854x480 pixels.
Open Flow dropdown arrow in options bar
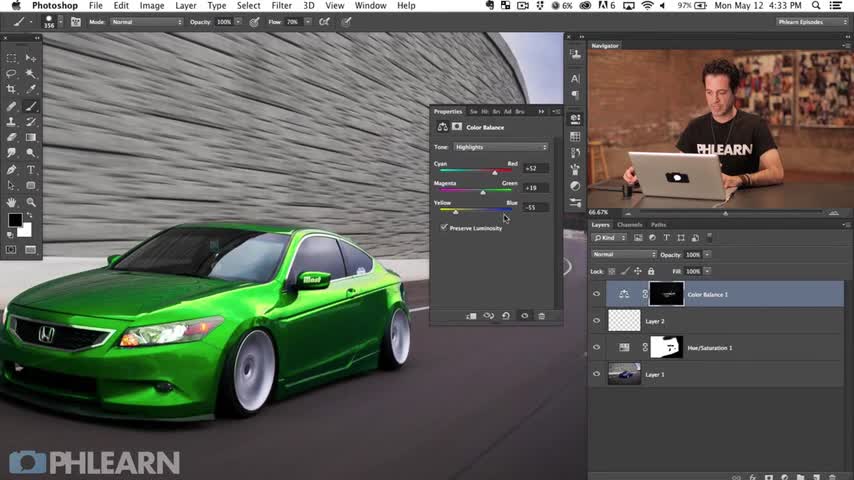(308, 22)
